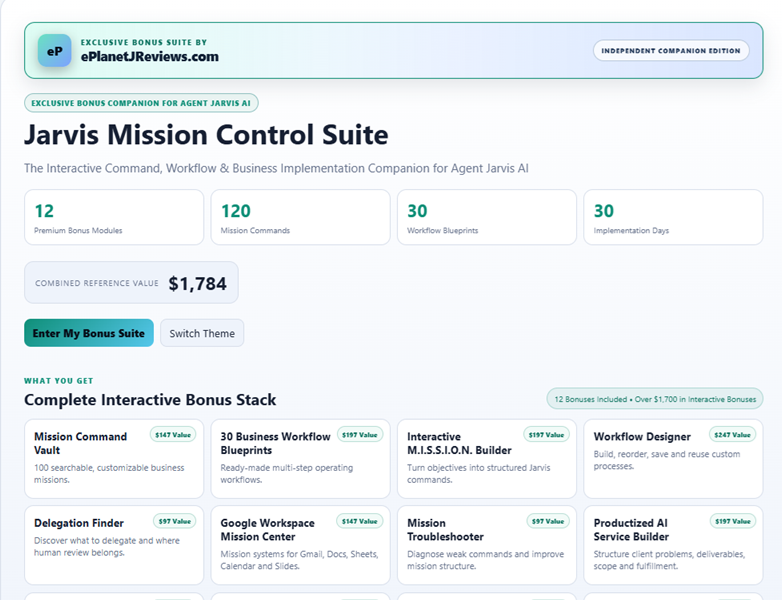The image size is (782, 600).
Task: Click the Complete Interactive Bonus Stack heading
Action: point(150,400)
